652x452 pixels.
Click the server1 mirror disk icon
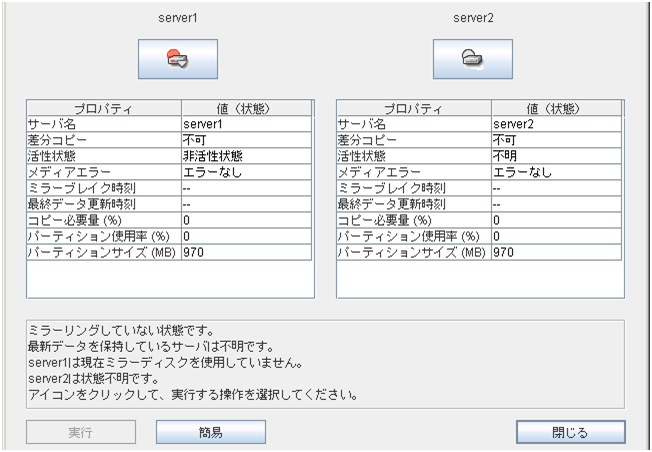pyautogui.click(x=177, y=59)
